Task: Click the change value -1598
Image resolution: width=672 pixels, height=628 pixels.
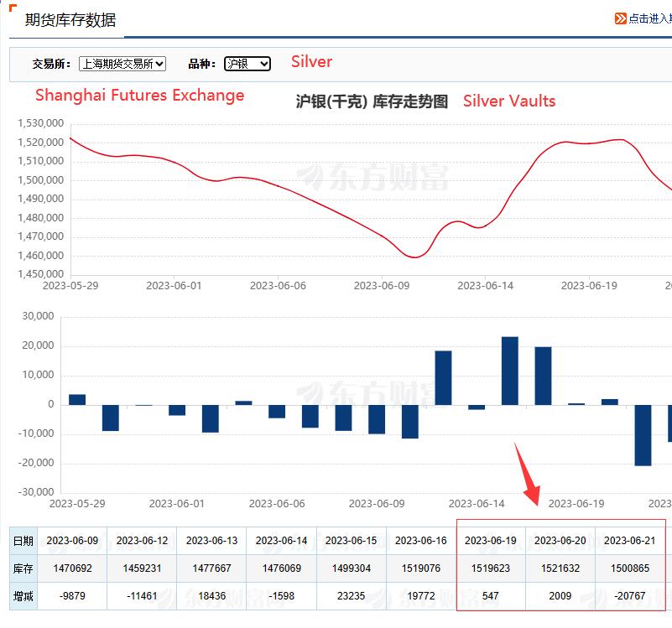Action: 282,596
